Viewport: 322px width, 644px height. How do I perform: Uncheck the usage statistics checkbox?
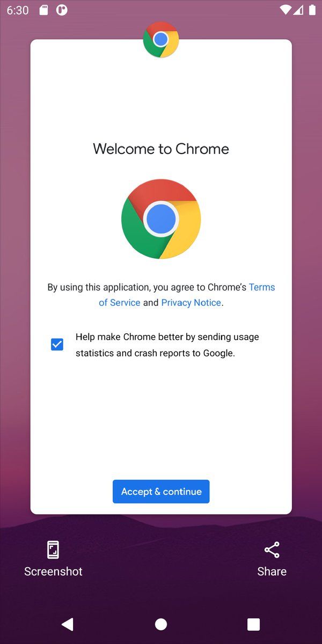click(57, 345)
